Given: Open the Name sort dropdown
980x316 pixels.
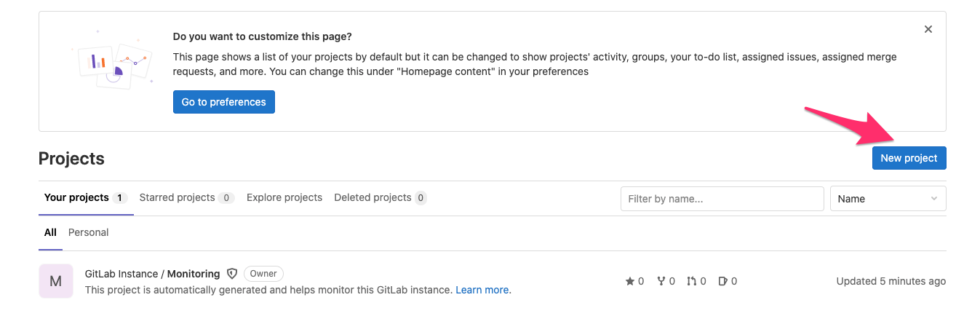Looking at the screenshot, I should [x=888, y=199].
